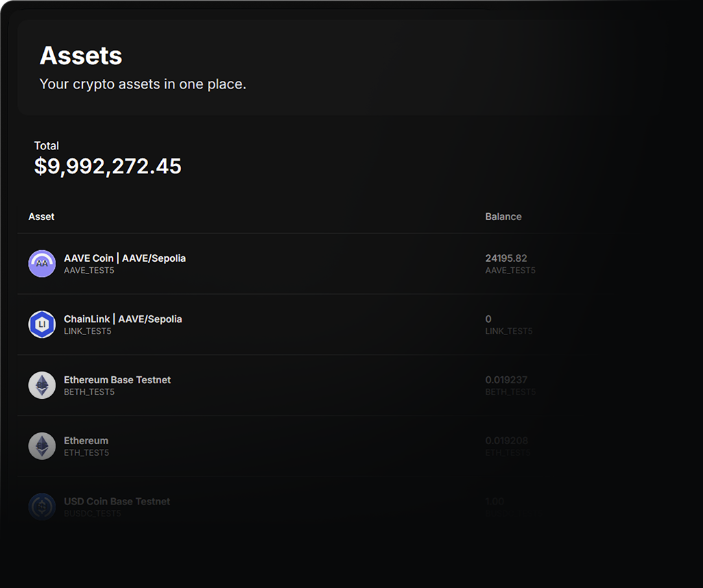Open the AAVE Coin | AAVE/Sepolia asset name

125,258
